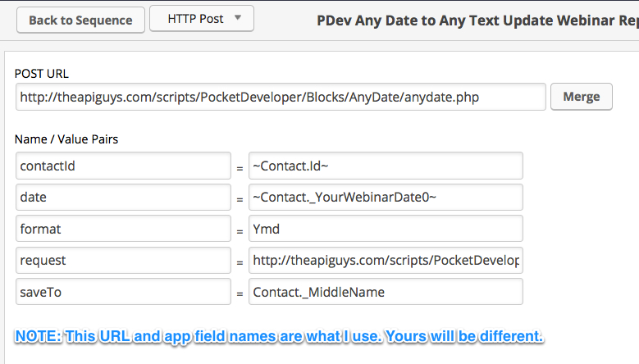Click the Contact._MiddleName value field
639x364 pixels.
[386, 291]
